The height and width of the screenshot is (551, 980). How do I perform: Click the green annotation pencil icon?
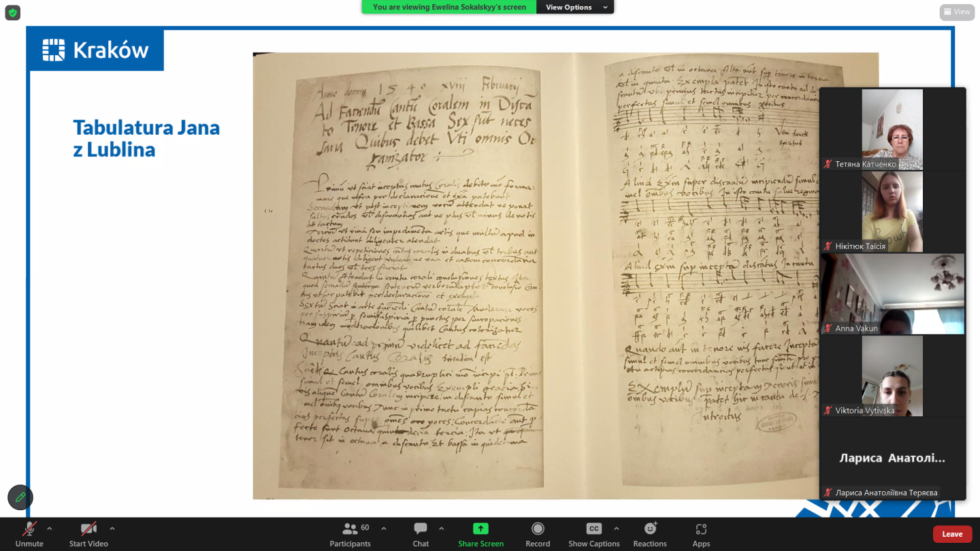[x=20, y=497]
